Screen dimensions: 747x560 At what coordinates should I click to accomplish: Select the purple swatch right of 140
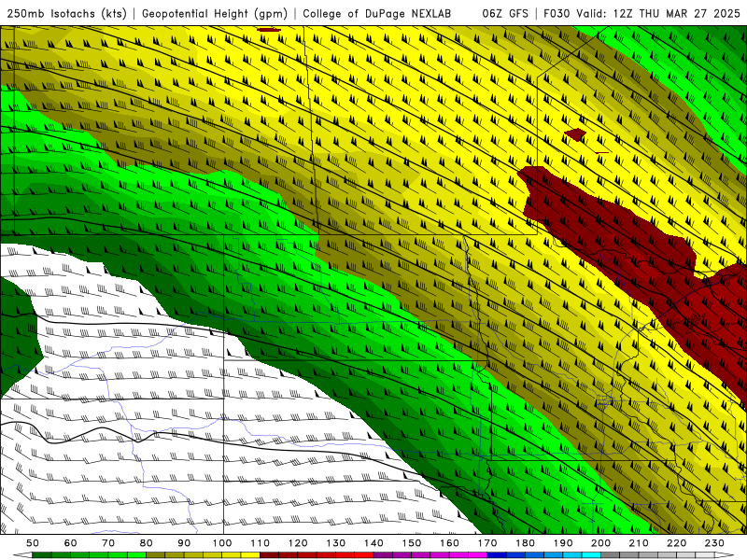[383, 555]
